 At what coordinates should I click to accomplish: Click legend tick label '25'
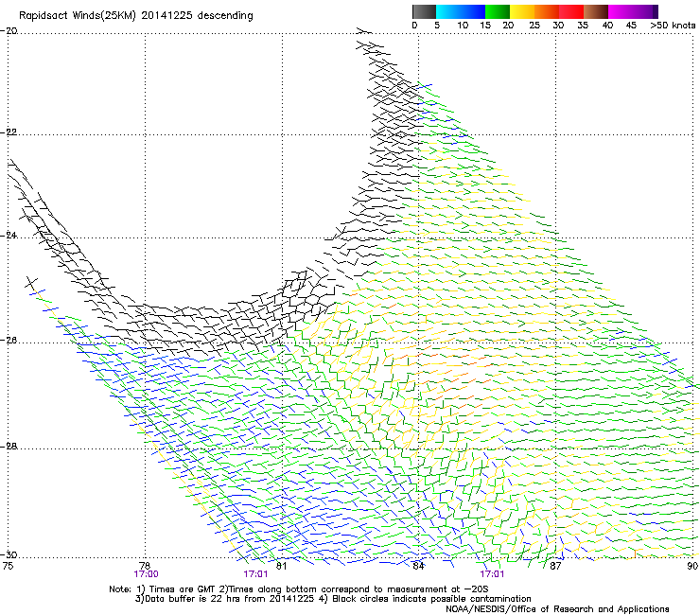pyautogui.click(x=534, y=26)
